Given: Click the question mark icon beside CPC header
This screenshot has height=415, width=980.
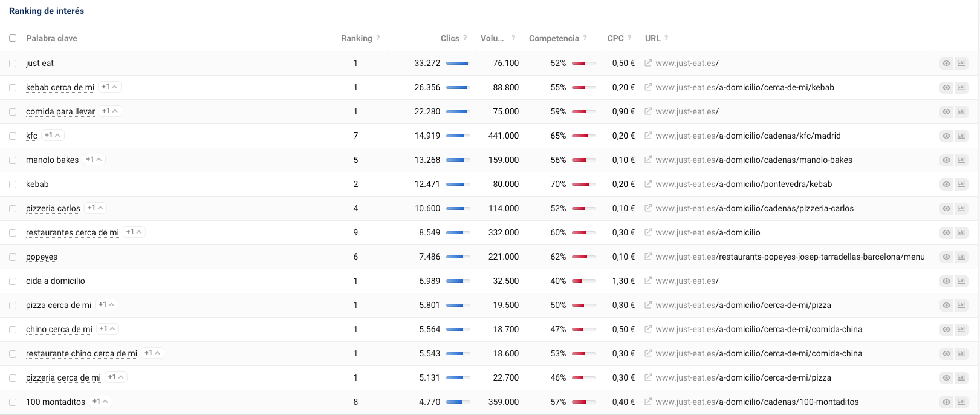Looking at the screenshot, I should click(x=631, y=38).
